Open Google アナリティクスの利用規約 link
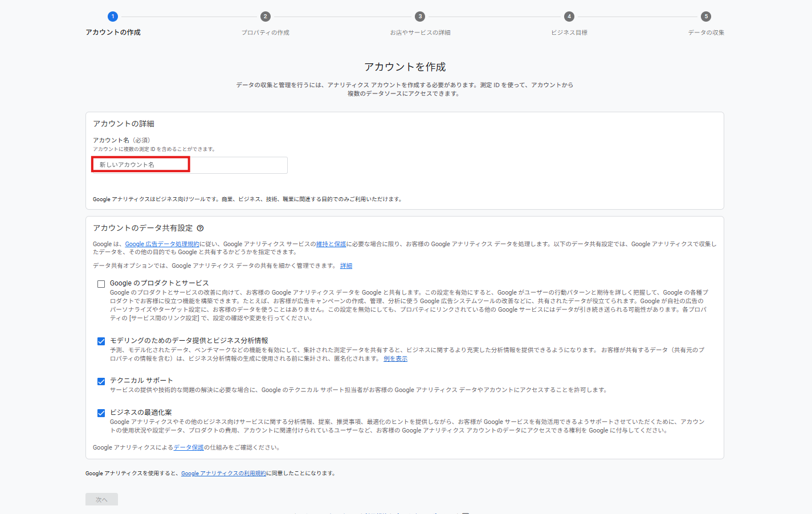 pyautogui.click(x=223, y=474)
